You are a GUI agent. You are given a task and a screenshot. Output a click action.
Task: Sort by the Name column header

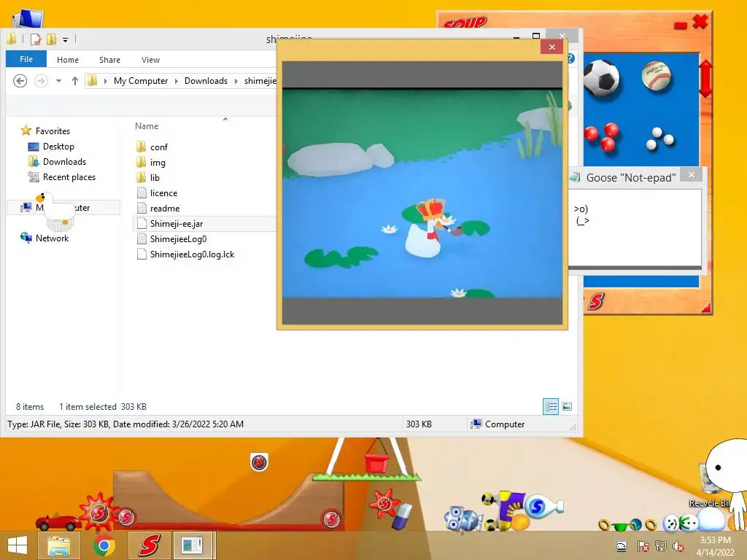coord(147,126)
